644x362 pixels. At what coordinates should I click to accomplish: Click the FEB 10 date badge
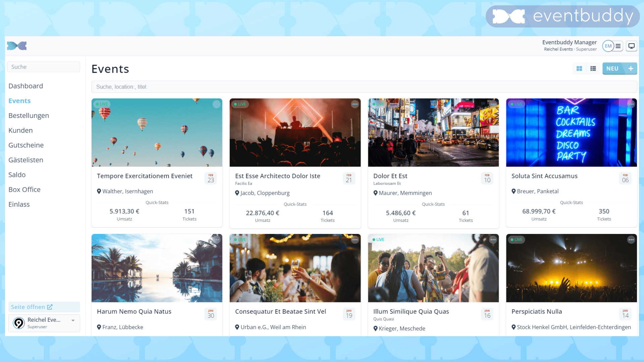[x=487, y=178]
